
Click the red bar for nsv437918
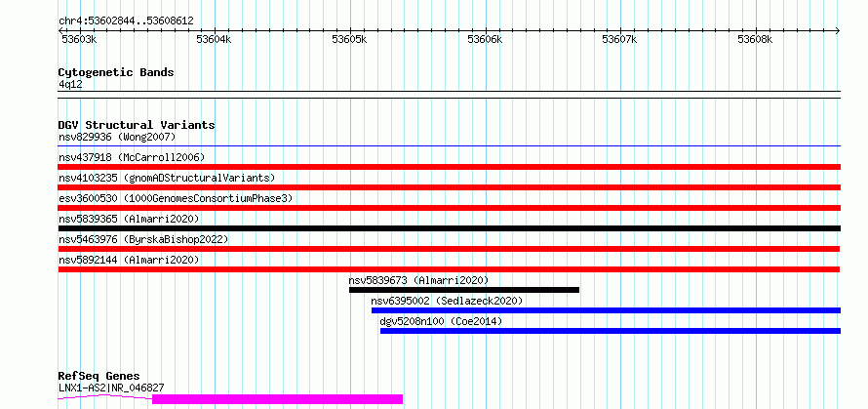point(450,167)
